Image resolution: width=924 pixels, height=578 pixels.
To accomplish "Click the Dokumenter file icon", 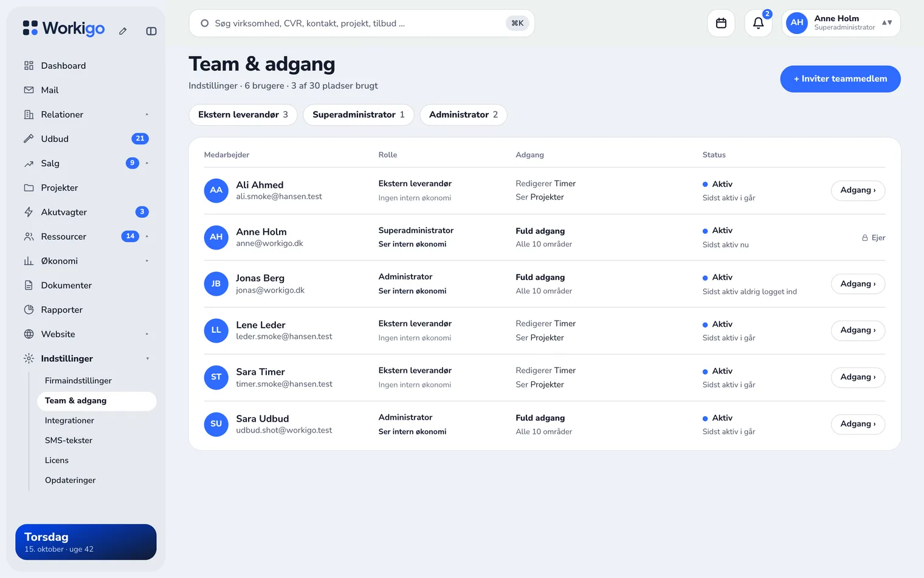I will pyautogui.click(x=29, y=285).
